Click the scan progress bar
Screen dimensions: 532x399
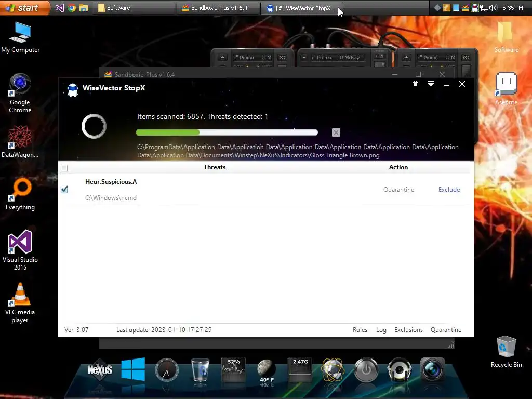pos(227,132)
